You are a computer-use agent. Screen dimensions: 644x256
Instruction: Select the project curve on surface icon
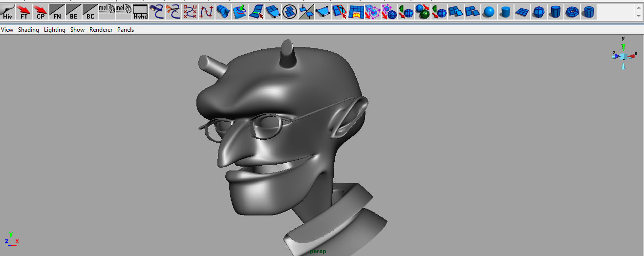coord(240,11)
